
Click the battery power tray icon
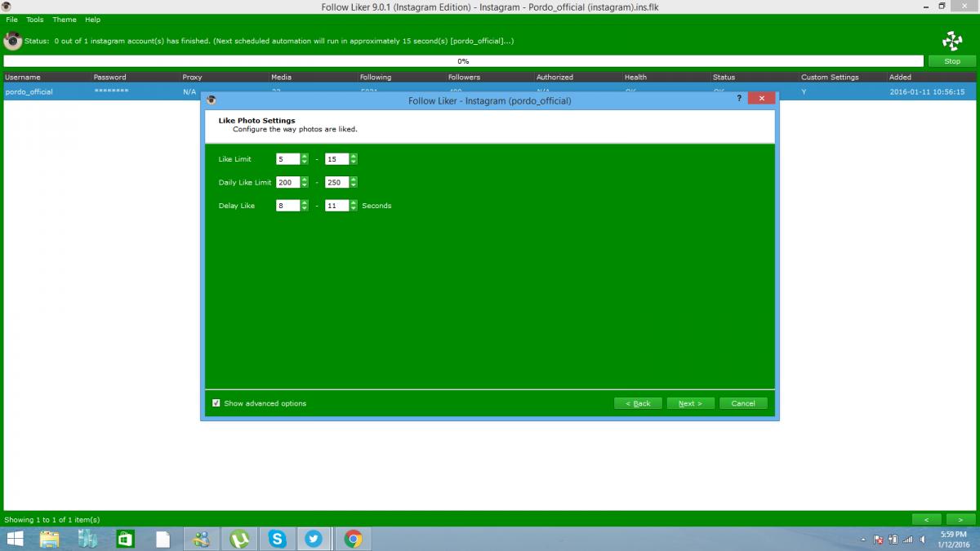point(893,540)
